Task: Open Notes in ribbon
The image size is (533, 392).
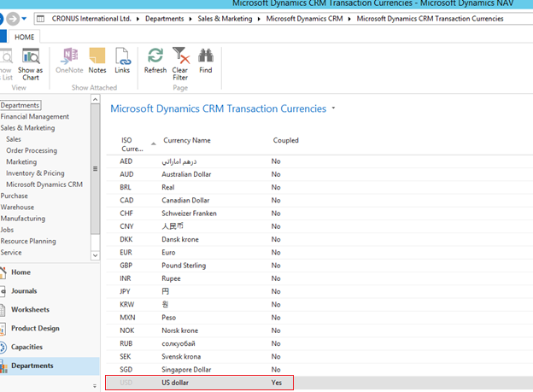Action: [97, 61]
